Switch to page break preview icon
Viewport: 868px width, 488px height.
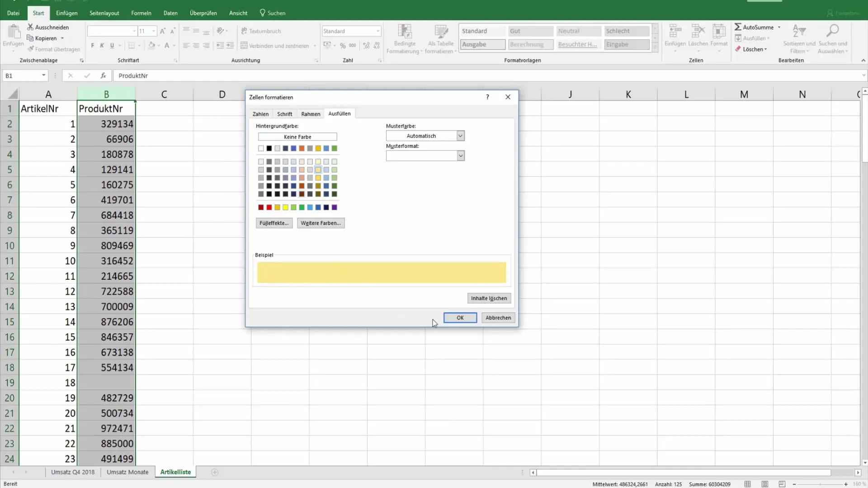click(782, 484)
